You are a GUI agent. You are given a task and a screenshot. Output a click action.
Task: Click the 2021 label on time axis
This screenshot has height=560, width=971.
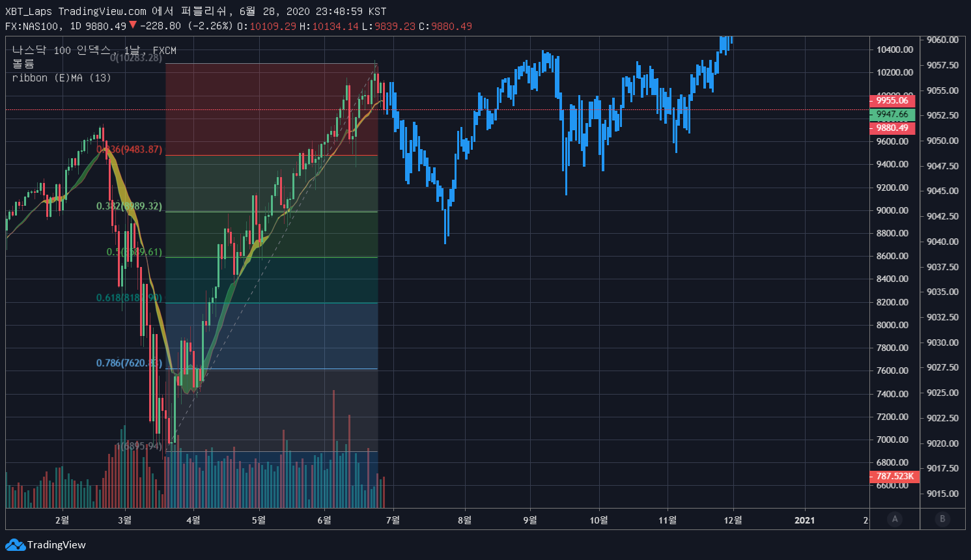point(804,520)
